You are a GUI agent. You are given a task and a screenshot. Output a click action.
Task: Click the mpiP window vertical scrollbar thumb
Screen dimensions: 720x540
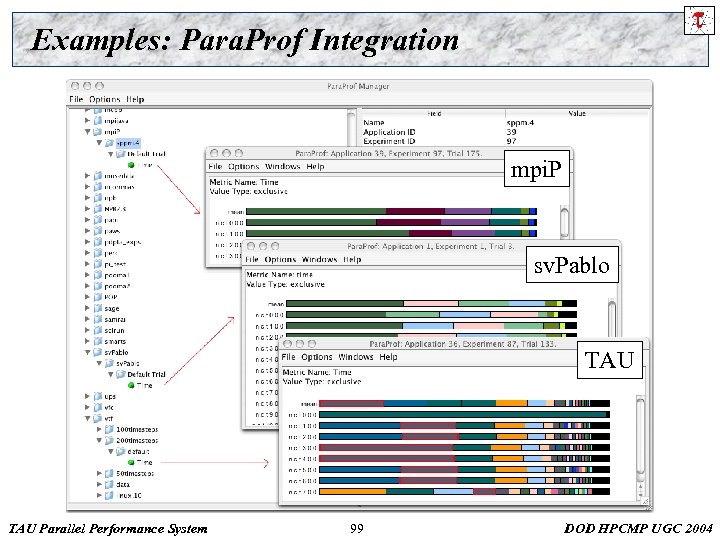[x=564, y=221]
